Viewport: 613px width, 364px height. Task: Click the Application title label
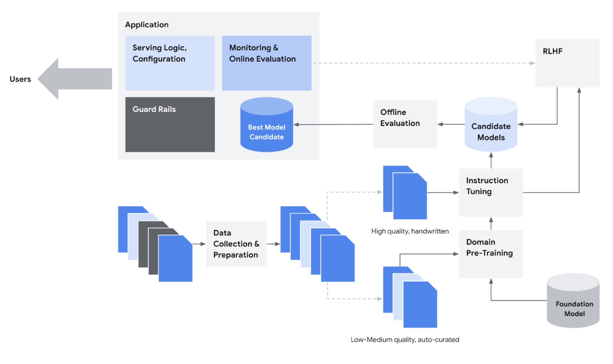147,24
